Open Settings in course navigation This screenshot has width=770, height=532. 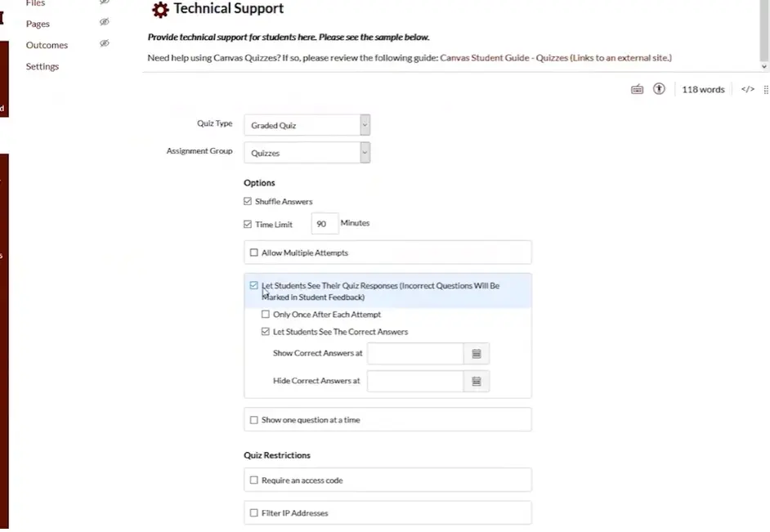tap(43, 66)
